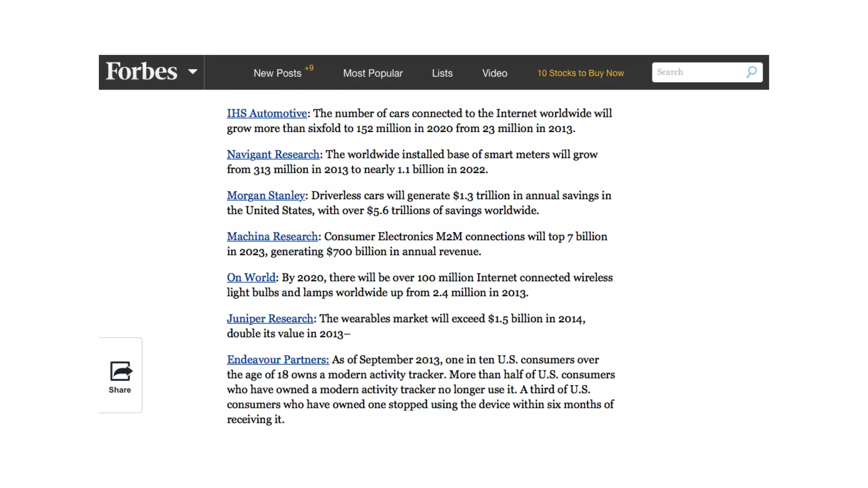Focus the Search input field
The image size is (868, 488).
(x=695, y=72)
